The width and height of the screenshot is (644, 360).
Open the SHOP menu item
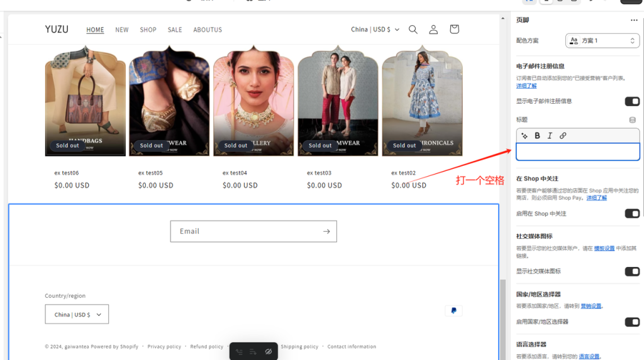[148, 30]
